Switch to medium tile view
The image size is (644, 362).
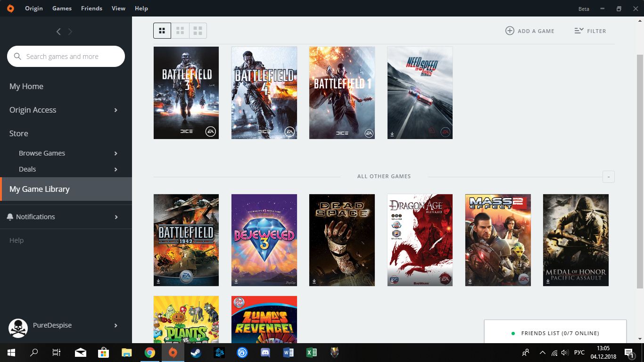pos(180,31)
